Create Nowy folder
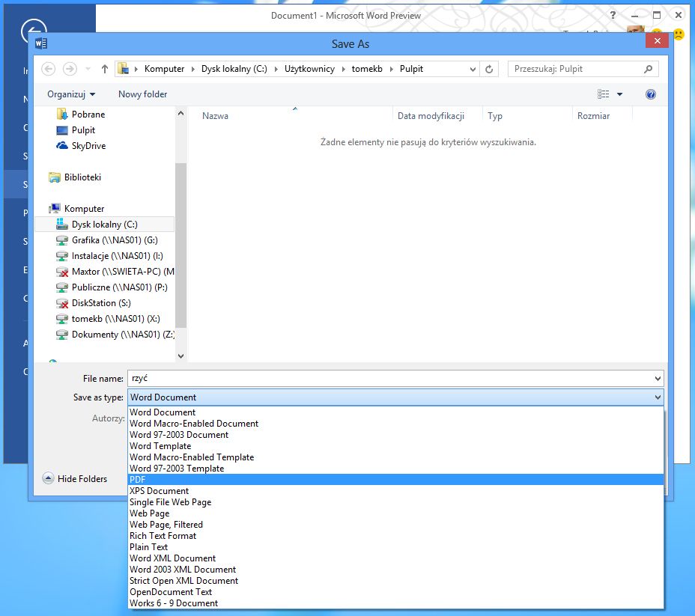The width and height of the screenshot is (695, 616). (x=143, y=94)
